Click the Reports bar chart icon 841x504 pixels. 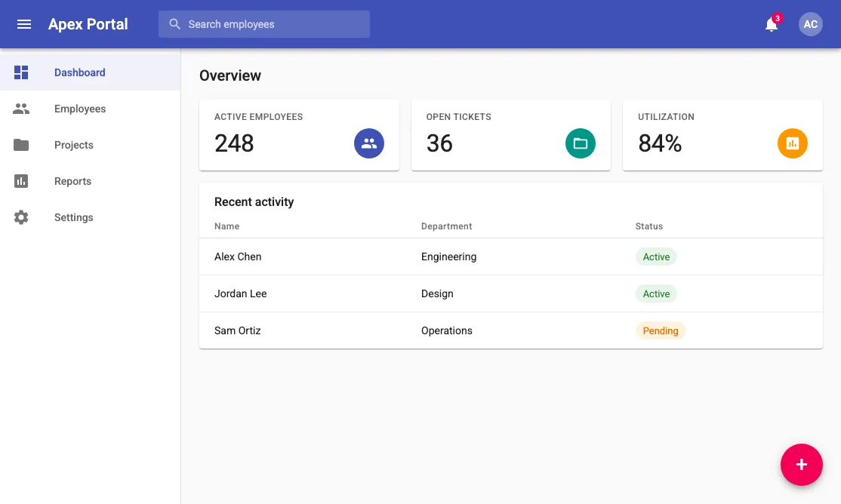click(21, 181)
